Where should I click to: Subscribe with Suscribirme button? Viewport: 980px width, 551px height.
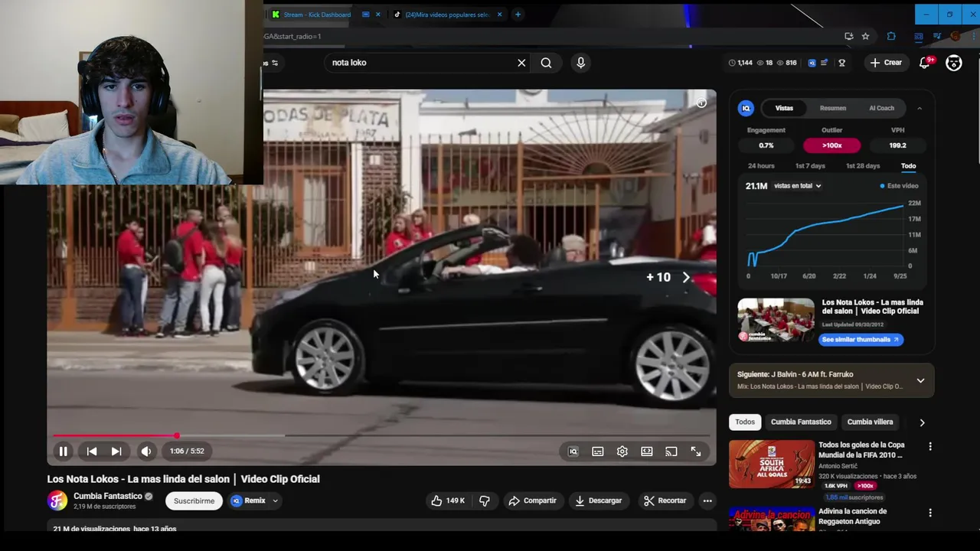click(194, 500)
